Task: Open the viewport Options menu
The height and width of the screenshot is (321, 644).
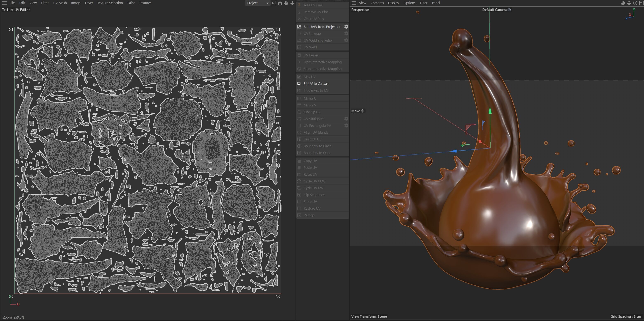Action: click(x=409, y=3)
